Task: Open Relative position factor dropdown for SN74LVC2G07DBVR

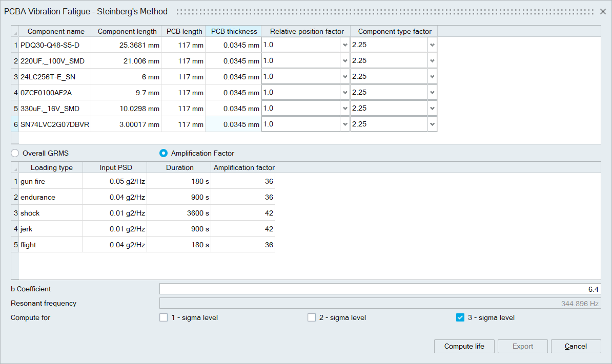Action: pyautogui.click(x=344, y=124)
